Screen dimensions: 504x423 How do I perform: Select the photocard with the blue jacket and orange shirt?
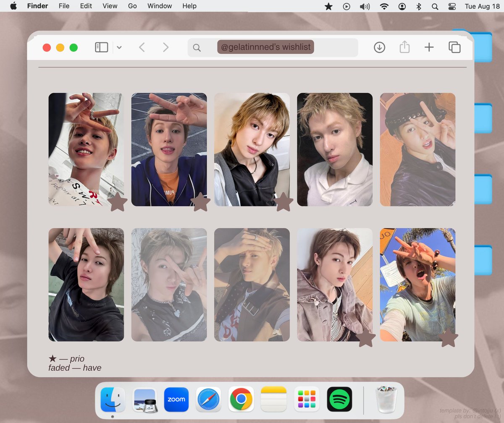pos(169,149)
